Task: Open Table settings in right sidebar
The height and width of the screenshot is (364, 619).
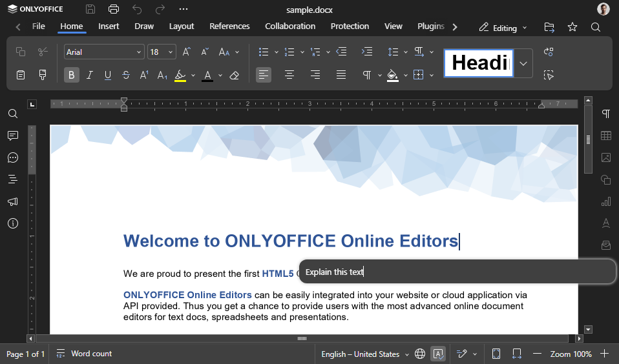Action: point(605,136)
